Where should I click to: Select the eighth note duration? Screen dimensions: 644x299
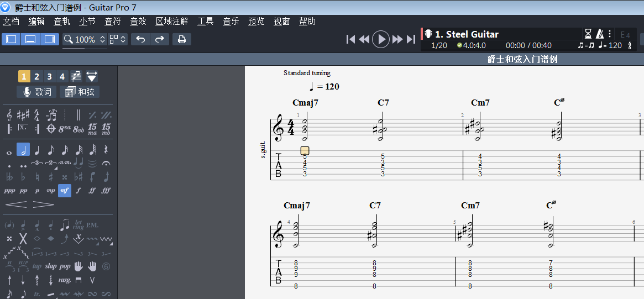(51, 150)
